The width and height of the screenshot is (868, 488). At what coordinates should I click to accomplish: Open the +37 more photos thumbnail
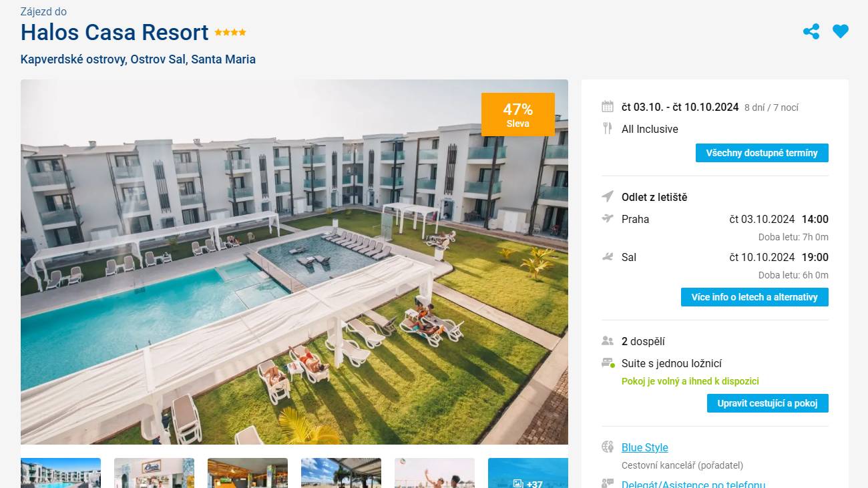click(528, 473)
